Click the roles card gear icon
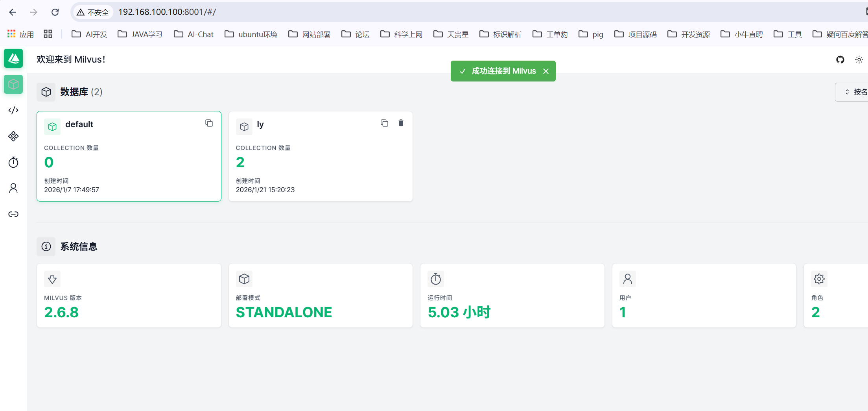This screenshot has width=868, height=411. coord(819,279)
